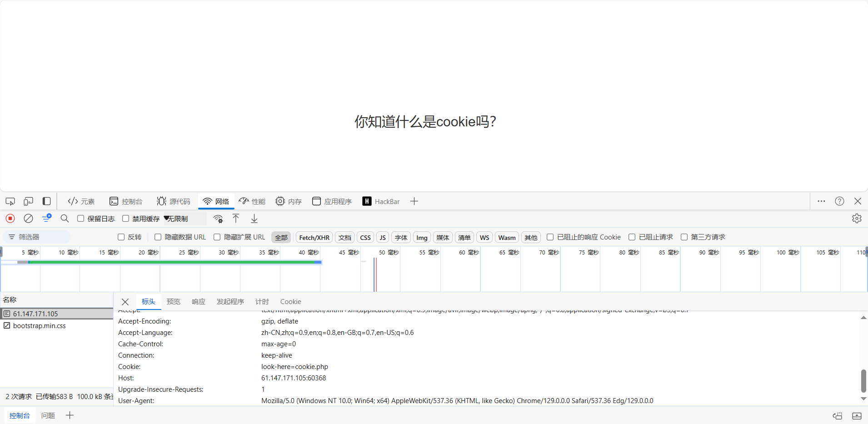Select the 61.147.171.105 request row
Viewport: 868px width, 424px height.
[56, 314]
